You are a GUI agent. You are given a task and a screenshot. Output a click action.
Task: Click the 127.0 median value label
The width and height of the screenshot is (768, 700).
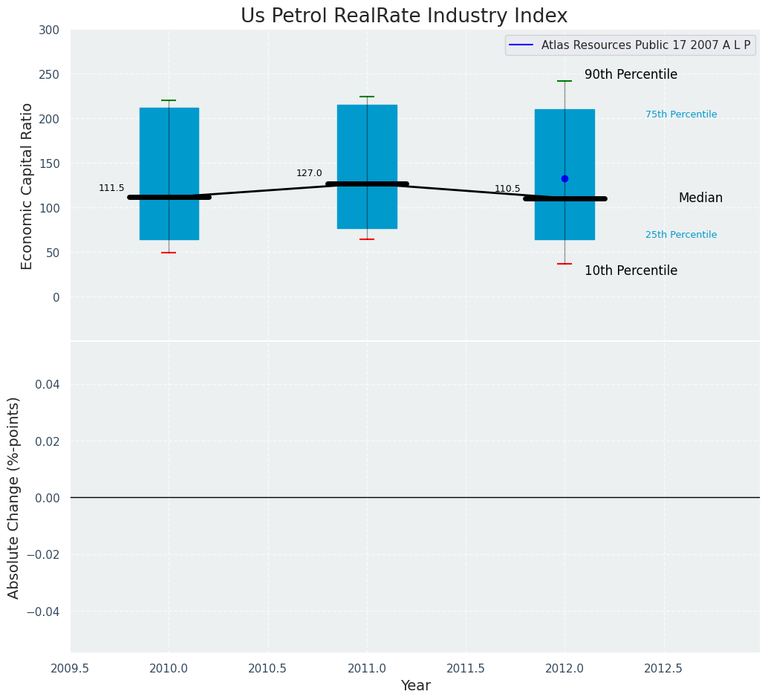[x=309, y=173]
